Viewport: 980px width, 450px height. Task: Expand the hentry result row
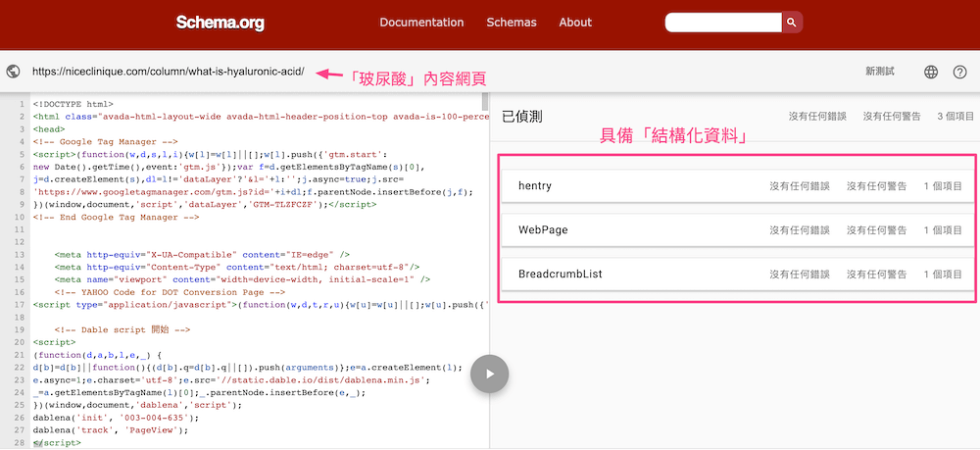(738, 186)
